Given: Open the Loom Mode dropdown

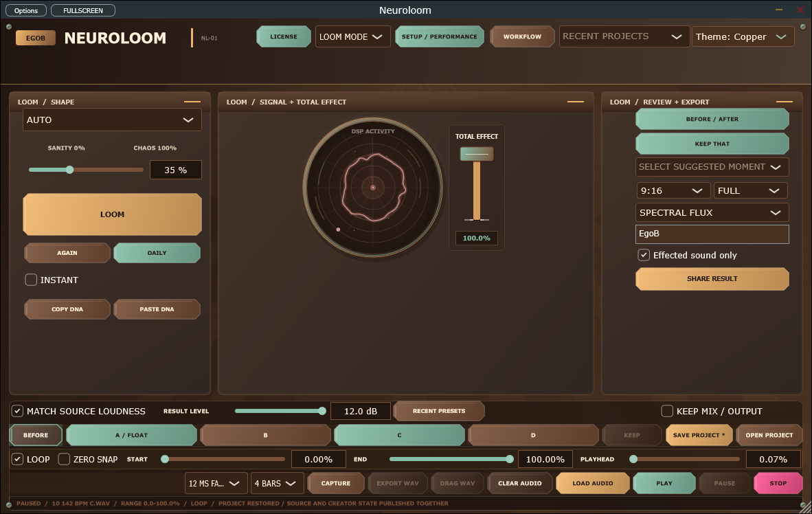Looking at the screenshot, I should 352,36.
